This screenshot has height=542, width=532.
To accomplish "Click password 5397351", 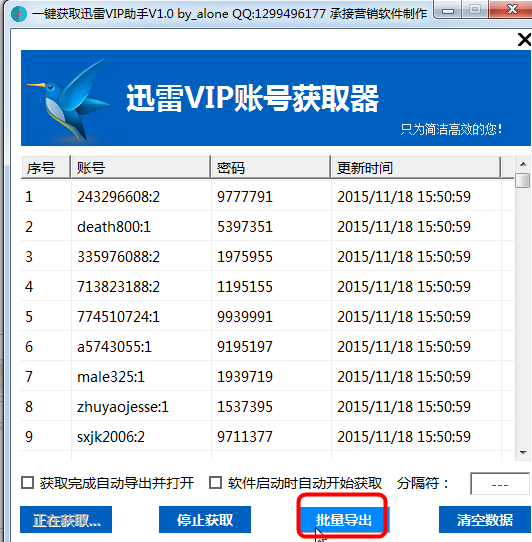I will click(x=245, y=227).
